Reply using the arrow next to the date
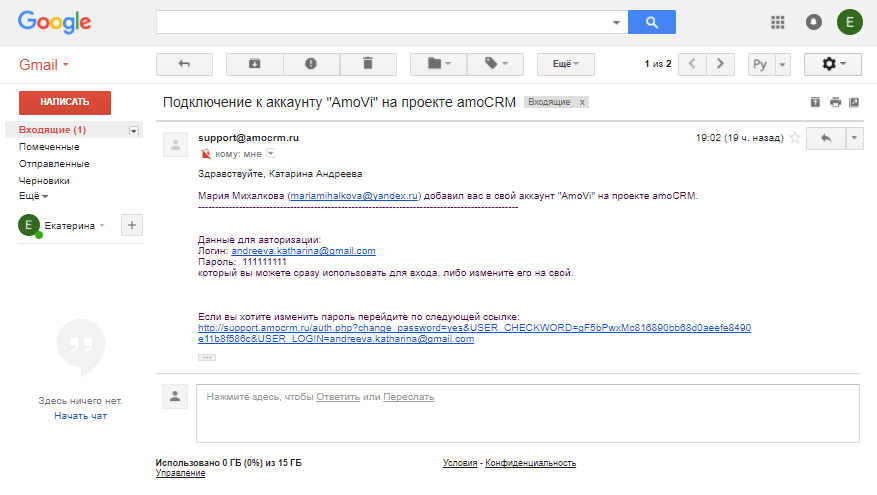877x495 pixels. 826,138
